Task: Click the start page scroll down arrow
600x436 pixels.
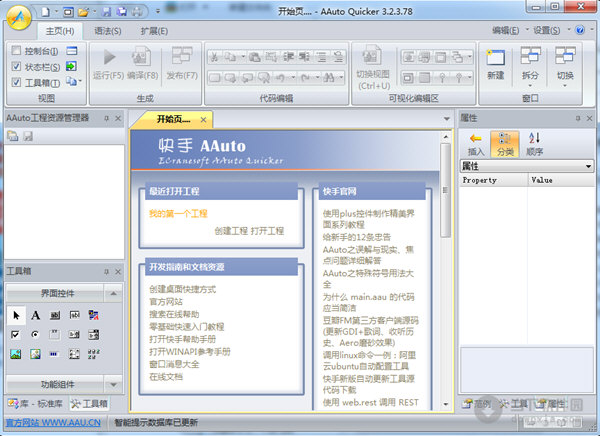Action: tap(446, 404)
